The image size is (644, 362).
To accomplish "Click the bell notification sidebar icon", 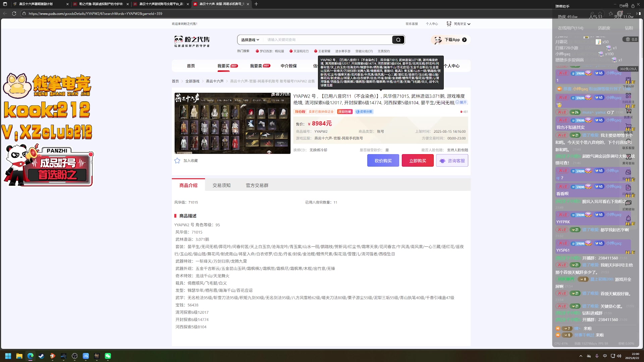I will pyautogui.click(x=628, y=219).
